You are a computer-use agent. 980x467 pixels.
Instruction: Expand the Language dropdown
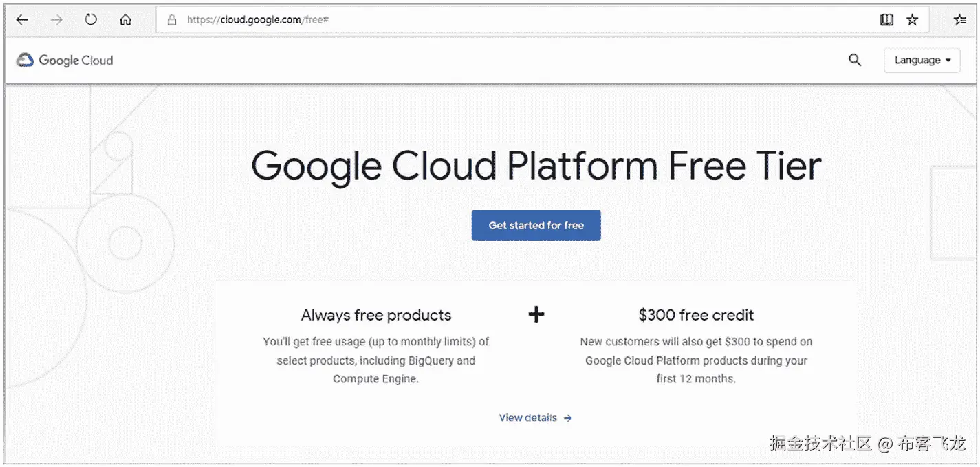coord(922,61)
